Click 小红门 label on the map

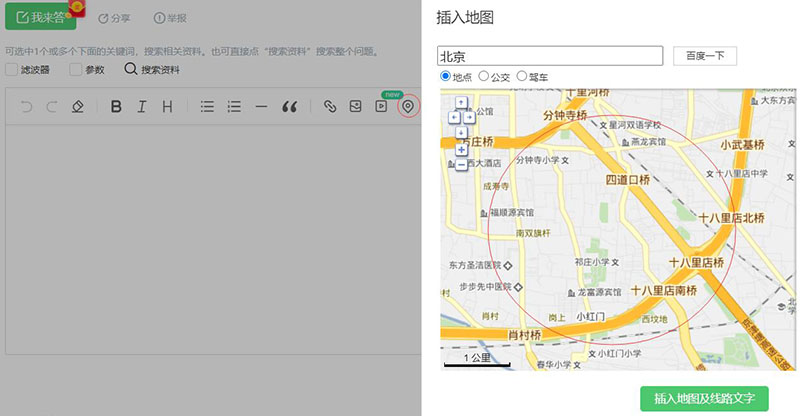pos(590,317)
